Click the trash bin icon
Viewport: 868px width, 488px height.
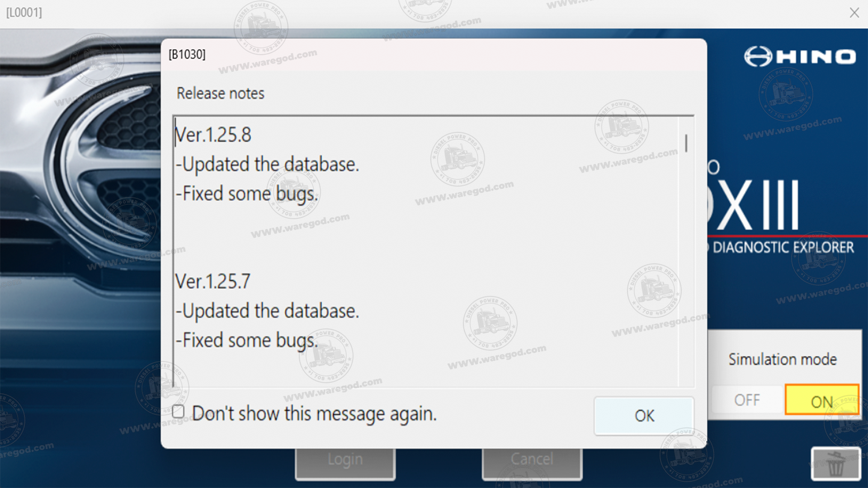(x=835, y=464)
